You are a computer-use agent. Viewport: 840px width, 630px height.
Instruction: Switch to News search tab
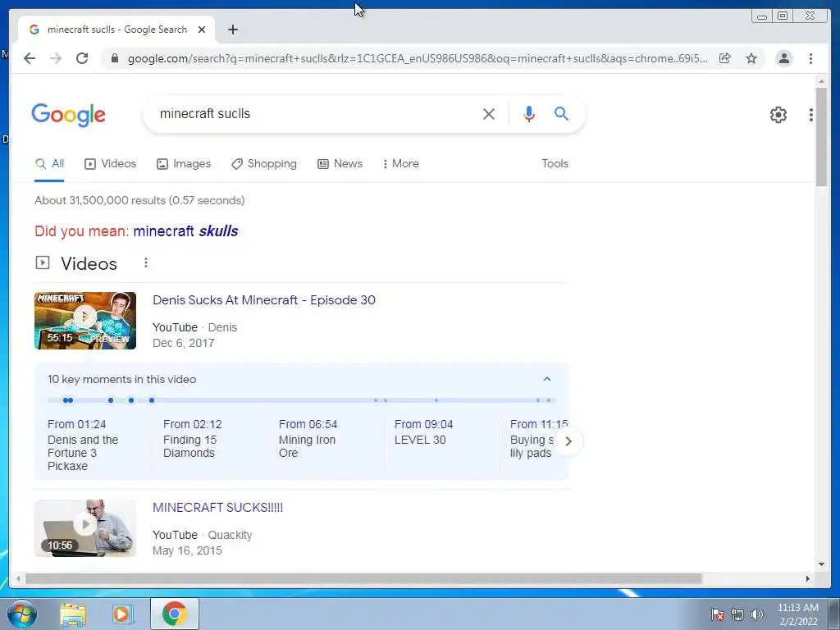click(340, 164)
